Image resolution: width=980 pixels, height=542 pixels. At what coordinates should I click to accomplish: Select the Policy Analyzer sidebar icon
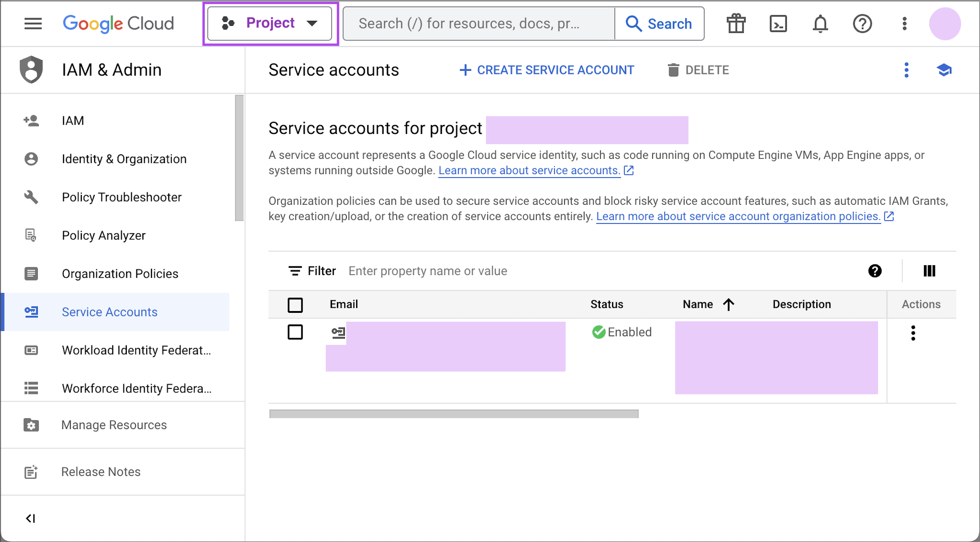pyautogui.click(x=31, y=235)
